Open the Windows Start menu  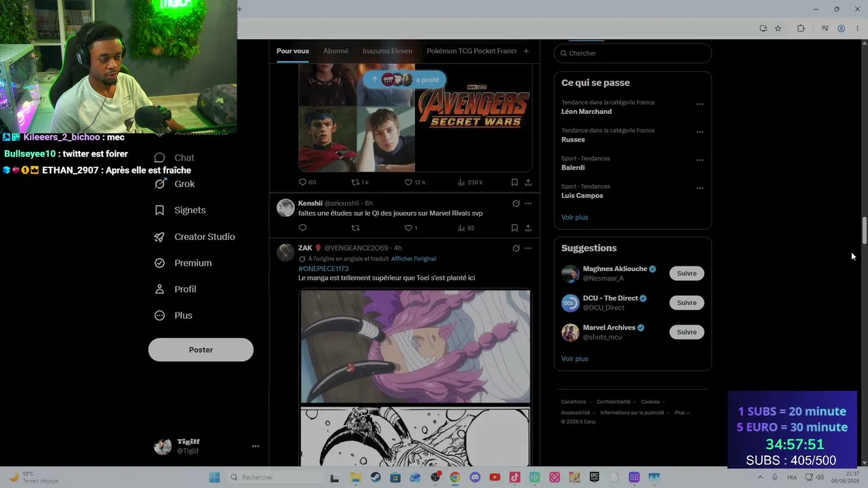point(214,477)
